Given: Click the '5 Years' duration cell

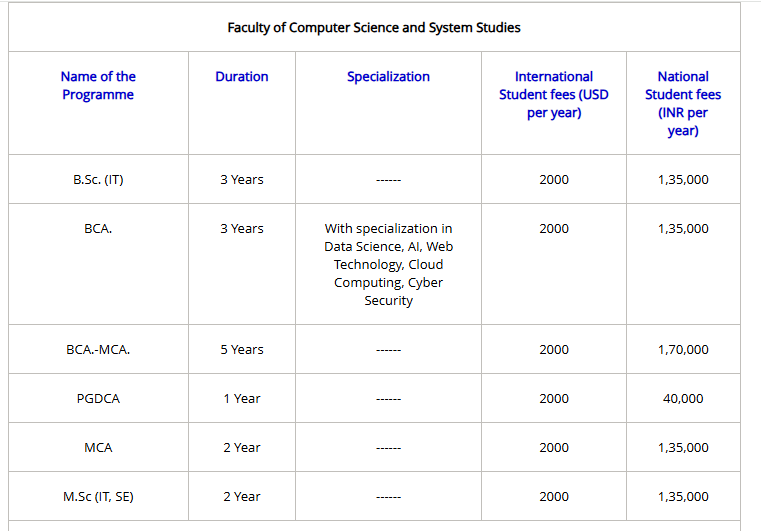Looking at the screenshot, I should tap(242, 350).
